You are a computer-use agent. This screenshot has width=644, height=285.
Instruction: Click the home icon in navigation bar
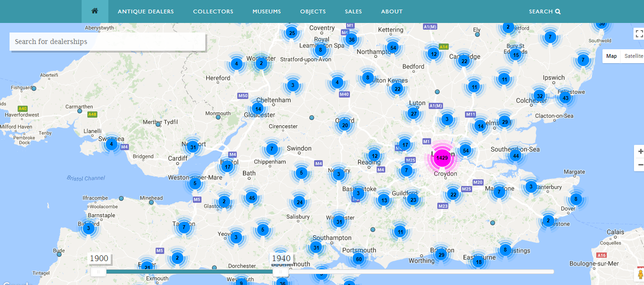95,11
